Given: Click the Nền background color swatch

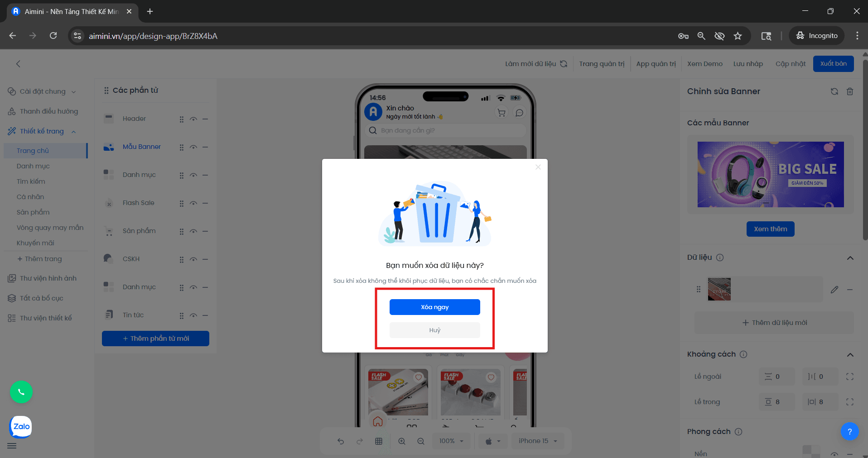Looking at the screenshot, I should click(811, 452).
